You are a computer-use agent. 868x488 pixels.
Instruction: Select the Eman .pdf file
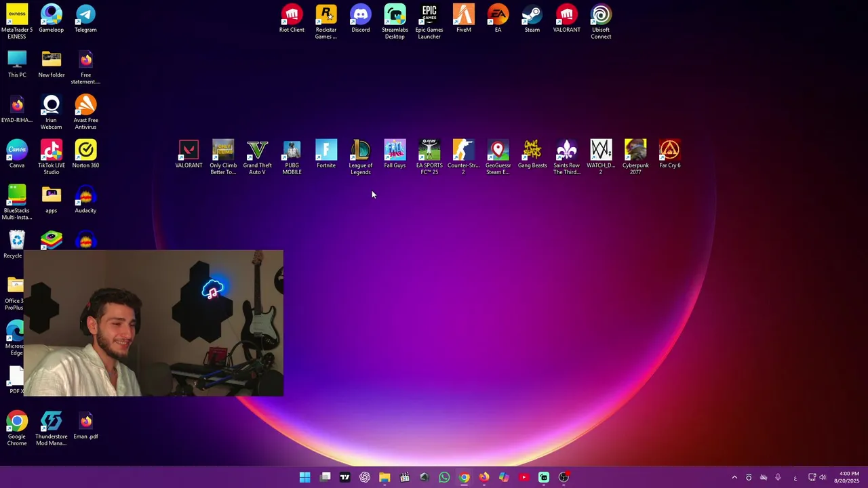click(85, 425)
